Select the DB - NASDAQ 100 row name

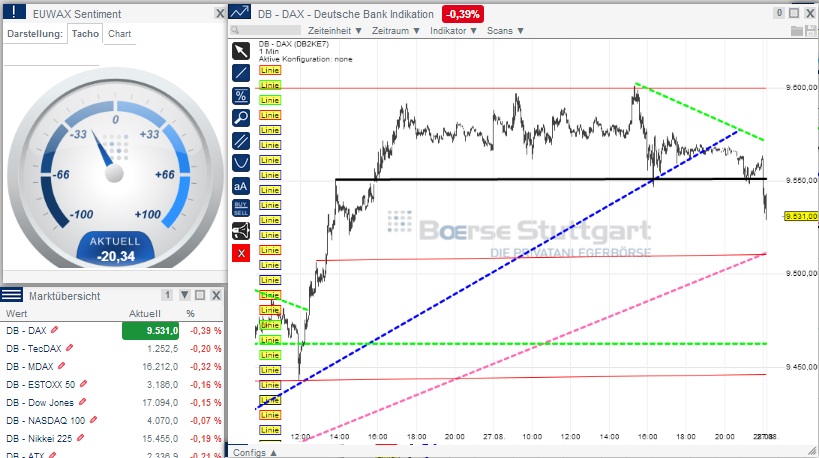[45, 420]
